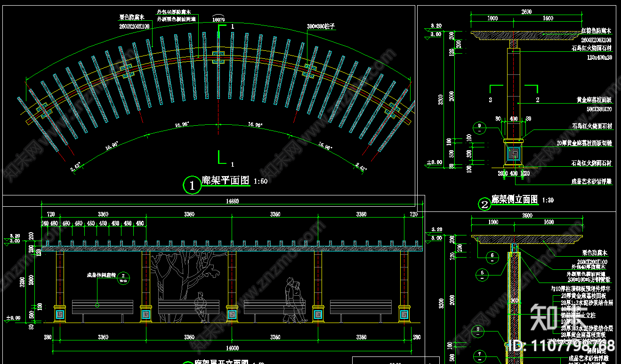Select the 成品休闲座椅 annotation

point(100,275)
